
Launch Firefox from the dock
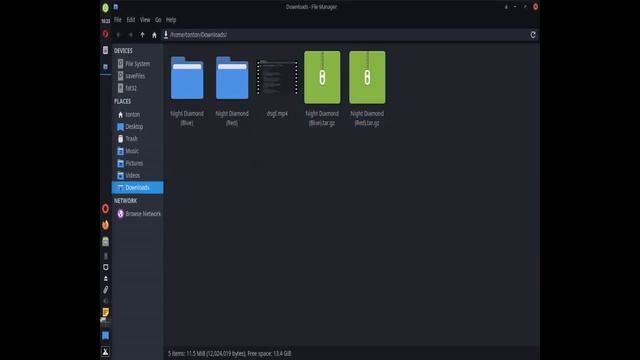point(105,225)
